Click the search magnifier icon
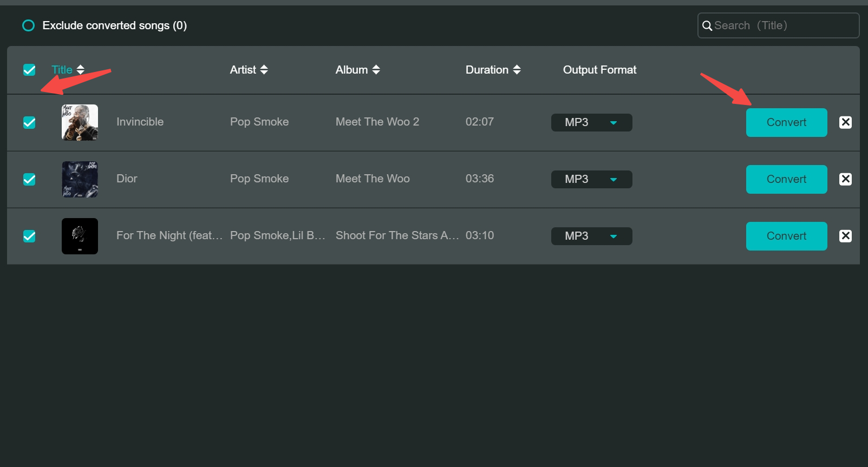The width and height of the screenshot is (868, 467). coord(707,25)
